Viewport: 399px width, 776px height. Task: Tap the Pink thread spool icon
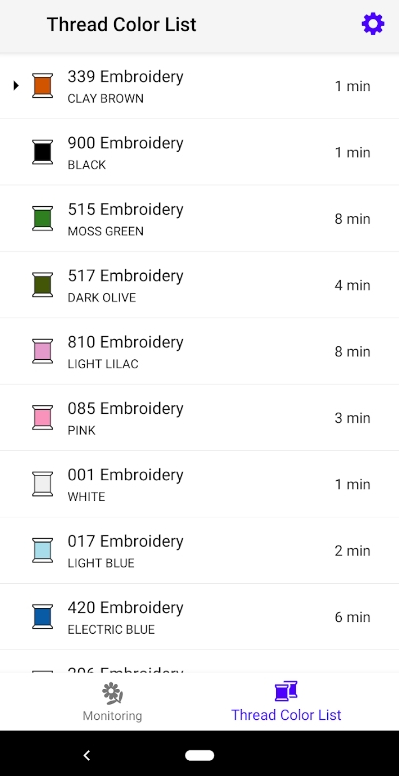43,417
